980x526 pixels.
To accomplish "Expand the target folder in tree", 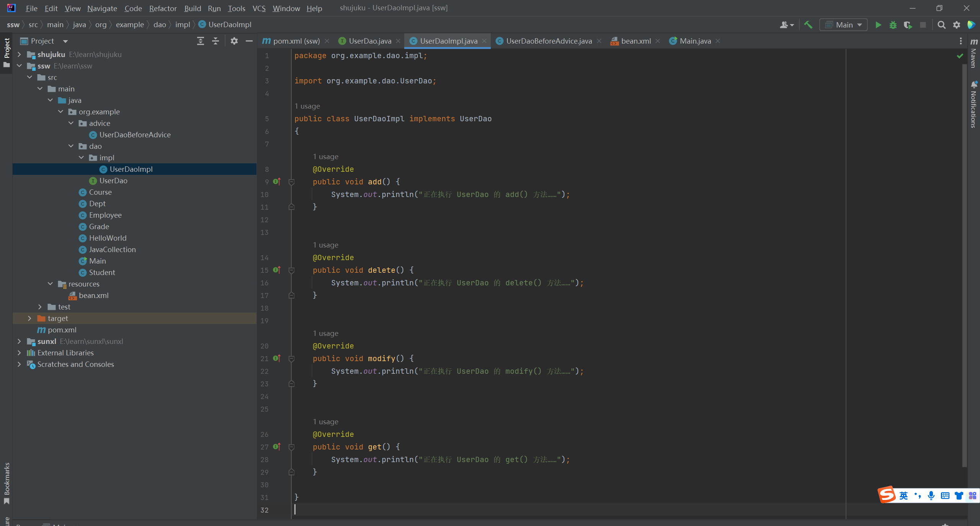I will 29,318.
